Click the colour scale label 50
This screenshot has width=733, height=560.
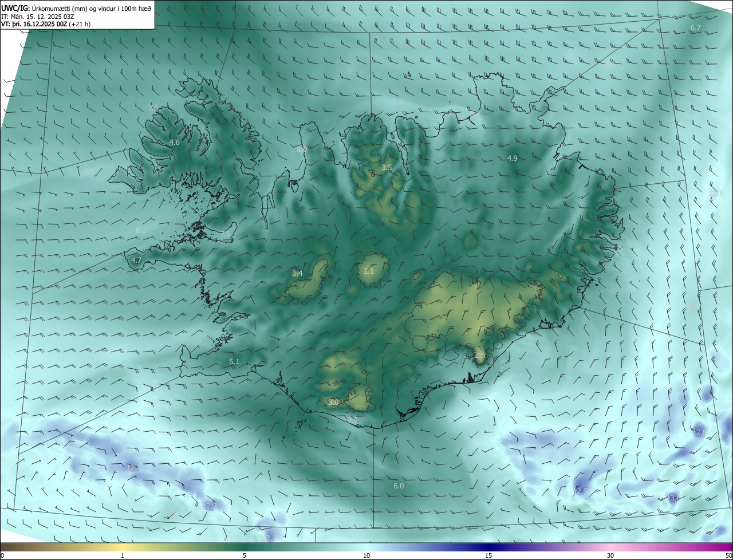pyautogui.click(x=728, y=555)
